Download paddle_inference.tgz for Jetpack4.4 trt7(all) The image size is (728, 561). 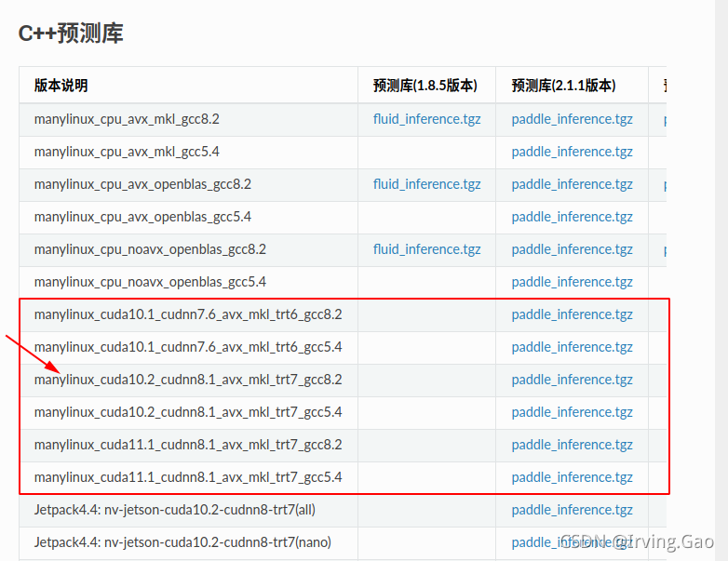coord(572,510)
